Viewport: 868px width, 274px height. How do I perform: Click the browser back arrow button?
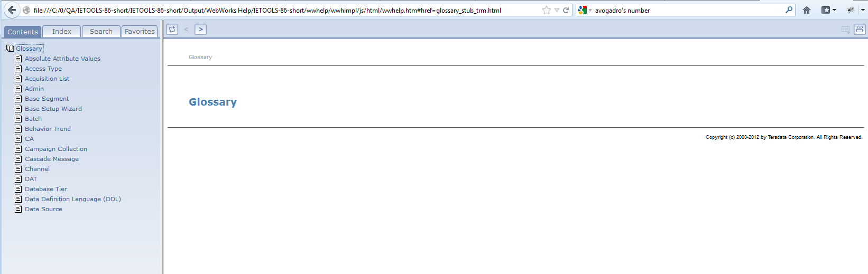(12, 10)
